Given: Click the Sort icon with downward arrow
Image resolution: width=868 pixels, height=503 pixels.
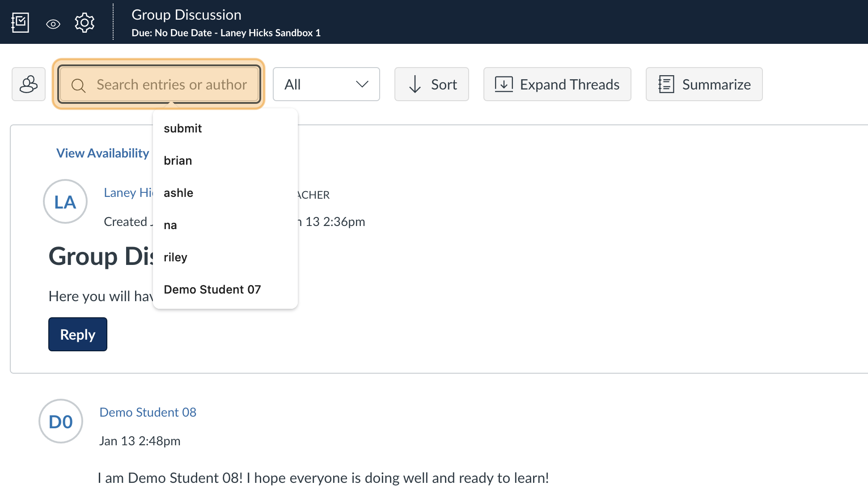Looking at the screenshot, I should pos(416,84).
